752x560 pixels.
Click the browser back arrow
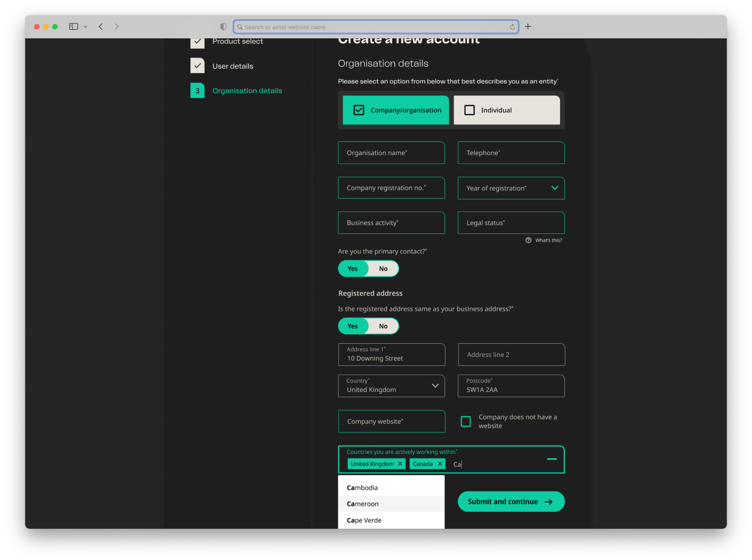tap(100, 26)
